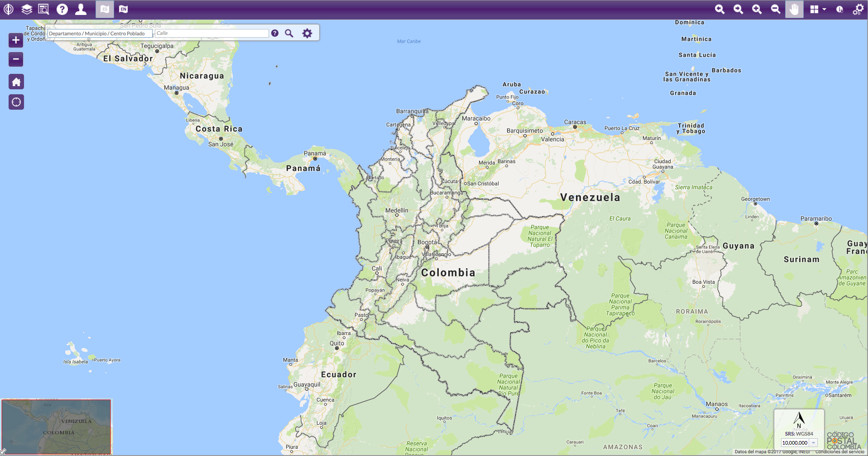
Task: Open the map scale 10,000,000 dropdown
Action: click(x=813, y=443)
